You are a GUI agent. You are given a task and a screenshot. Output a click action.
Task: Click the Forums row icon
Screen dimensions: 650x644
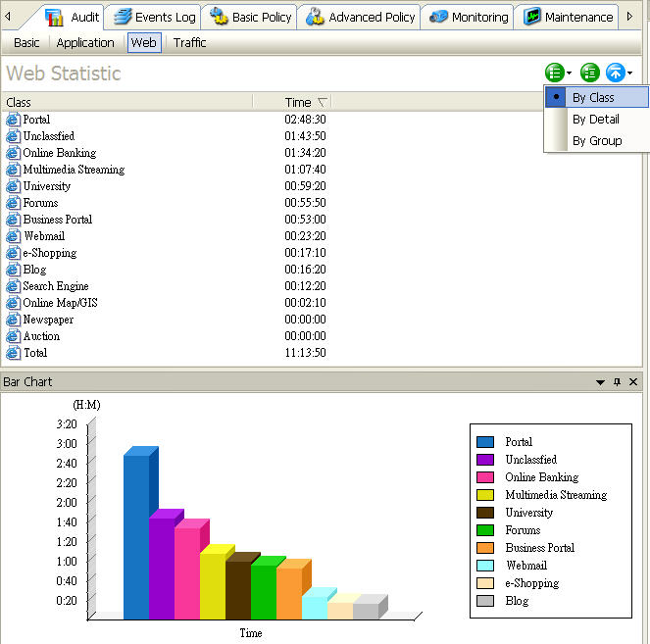(x=13, y=203)
